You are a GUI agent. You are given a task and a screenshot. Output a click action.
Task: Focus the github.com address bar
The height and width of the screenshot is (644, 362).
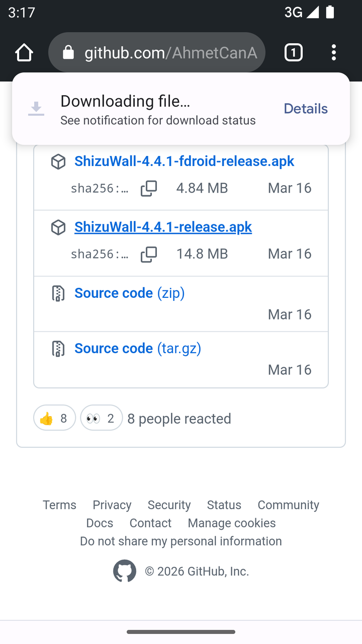point(157,52)
